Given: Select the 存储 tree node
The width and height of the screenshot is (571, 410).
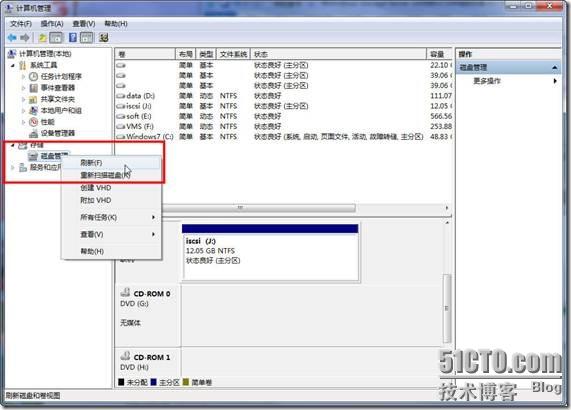Looking at the screenshot, I should coord(37,145).
